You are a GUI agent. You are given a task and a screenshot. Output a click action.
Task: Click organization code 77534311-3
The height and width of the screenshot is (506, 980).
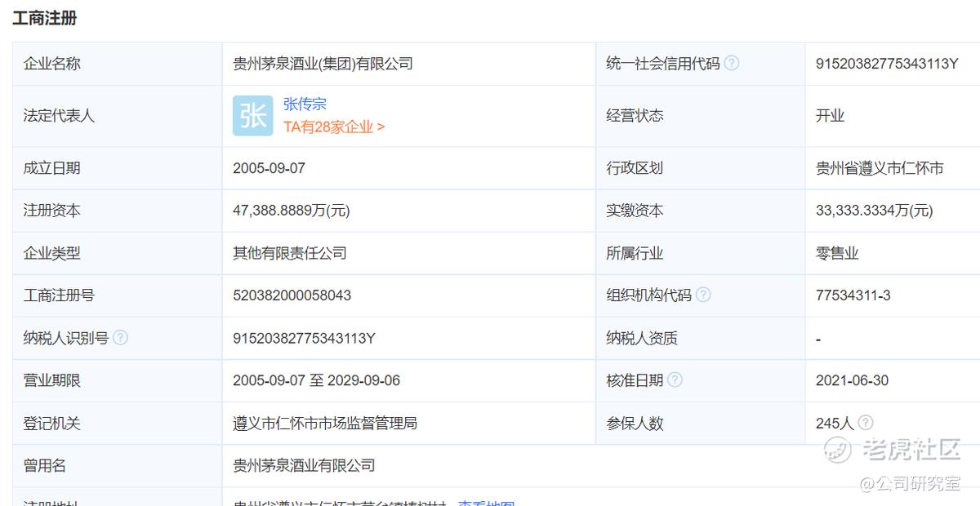(853, 295)
